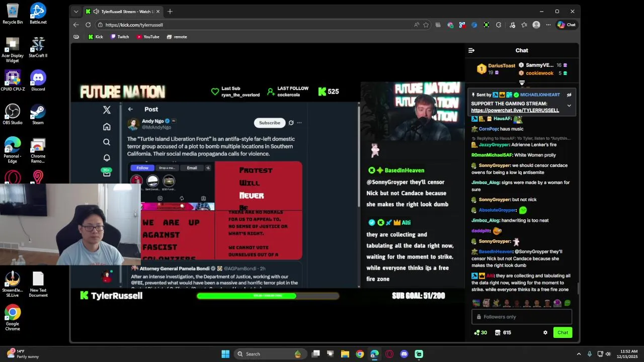Image resolution: width=644 pixels, height=362 pixels.
Task: Open the taskbar clock showing 11:52 AM
Action: [627, 354]
